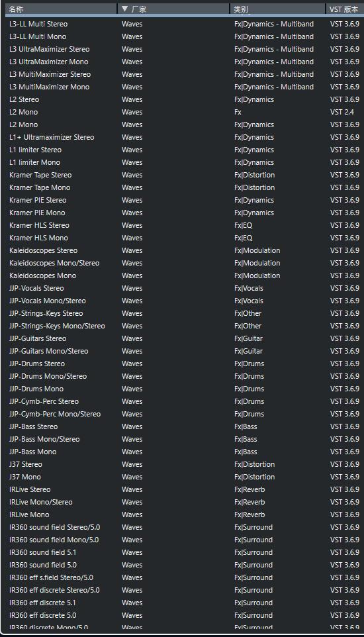
Task: Click the sort triangle in 厂家 header
Action: point(124,9)
